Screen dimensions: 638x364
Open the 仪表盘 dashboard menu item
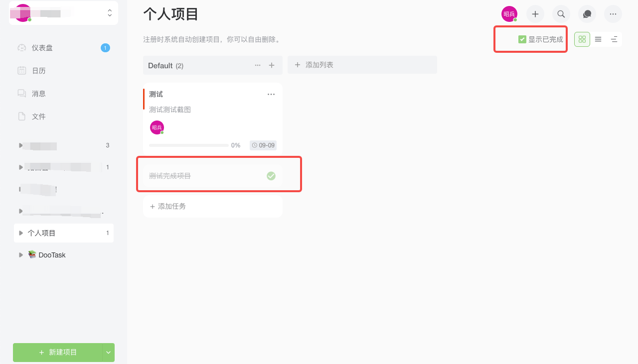42,48
